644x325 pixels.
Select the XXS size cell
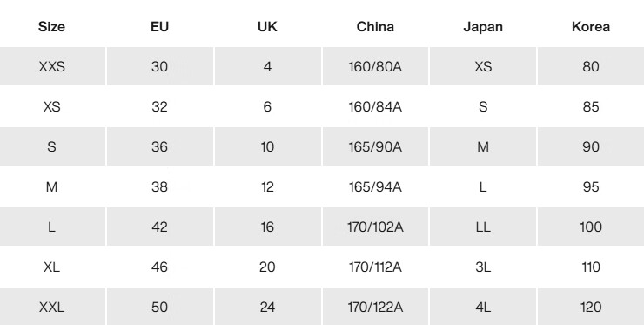point(52,66)
